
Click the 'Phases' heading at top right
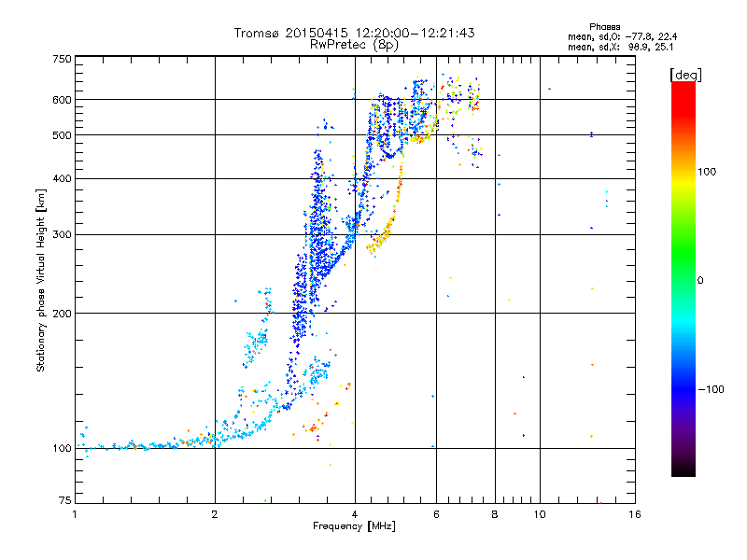point(604,27)
